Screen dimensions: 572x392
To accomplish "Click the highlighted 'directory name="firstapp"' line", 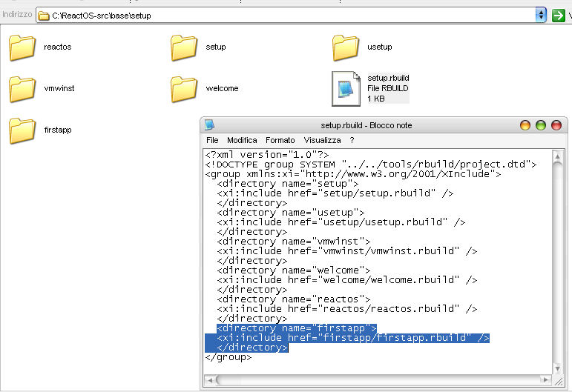I will 296,328.
